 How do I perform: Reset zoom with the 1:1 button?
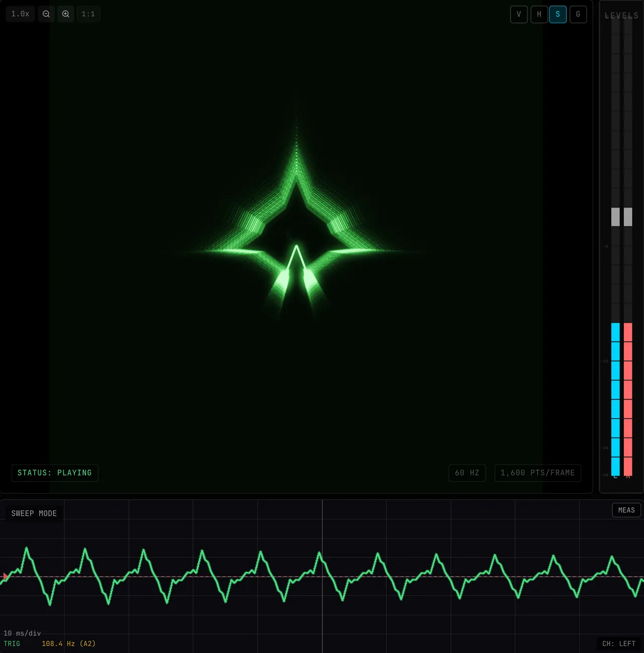pyautogui.click(x=88, y=14)
